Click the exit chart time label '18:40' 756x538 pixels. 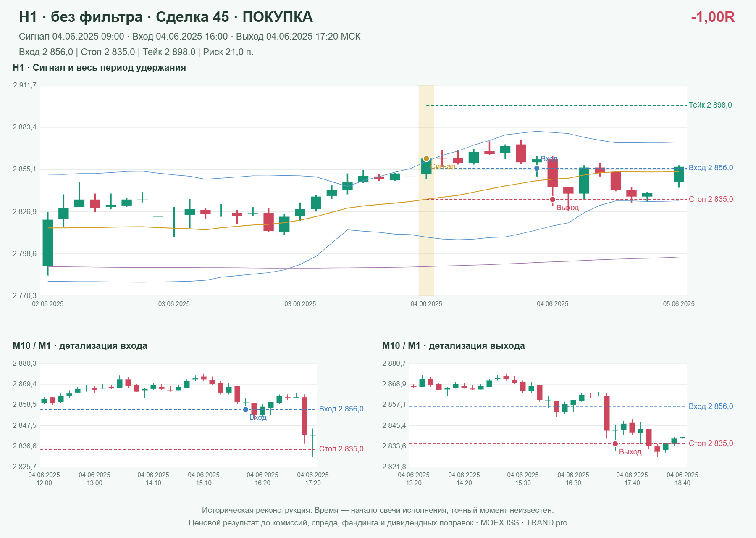(x=682, y=483)
